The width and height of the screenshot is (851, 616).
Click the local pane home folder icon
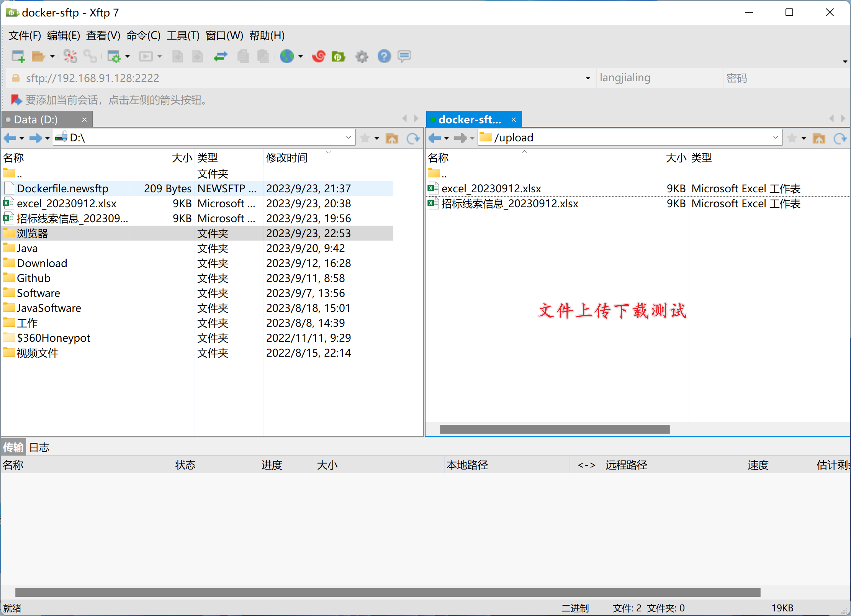392,138
